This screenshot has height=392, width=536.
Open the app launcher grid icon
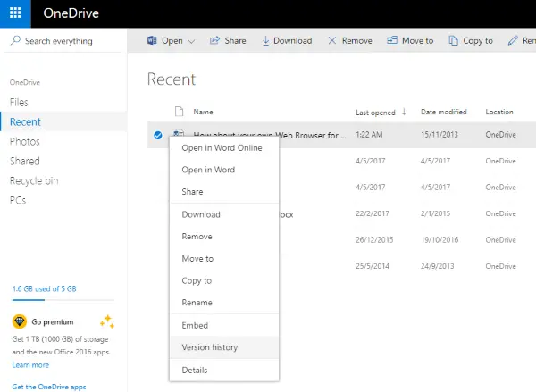pyautogui.click(x=16, y=15)
